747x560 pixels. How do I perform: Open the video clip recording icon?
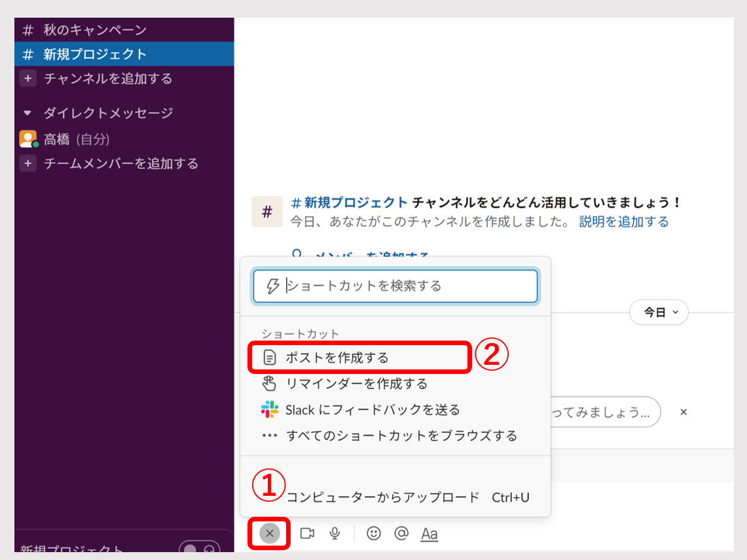307,534
